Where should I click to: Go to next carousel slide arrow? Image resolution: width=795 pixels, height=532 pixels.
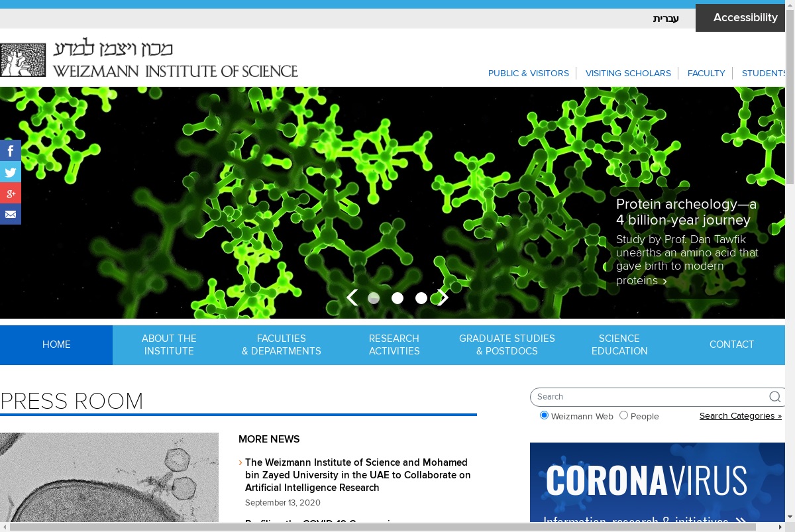coord(443,298)
